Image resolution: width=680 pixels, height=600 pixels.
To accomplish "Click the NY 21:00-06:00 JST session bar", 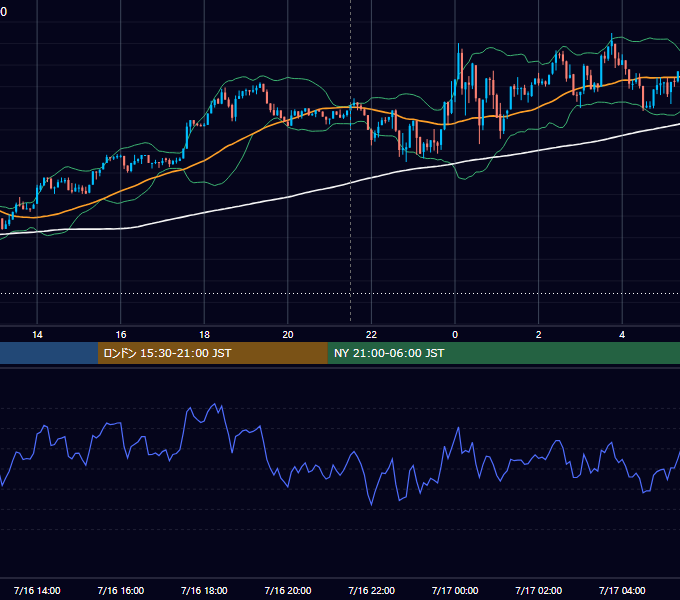I will (503, 353).
